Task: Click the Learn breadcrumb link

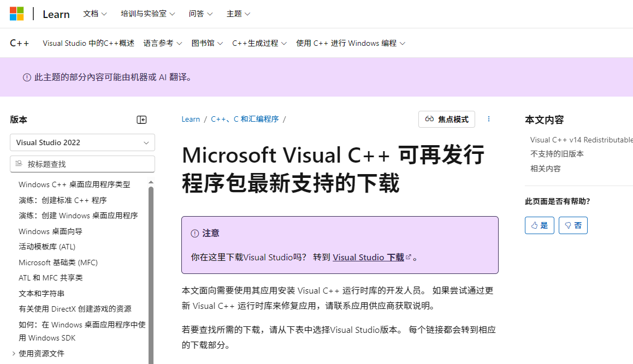Action: [x=191, y=119]
